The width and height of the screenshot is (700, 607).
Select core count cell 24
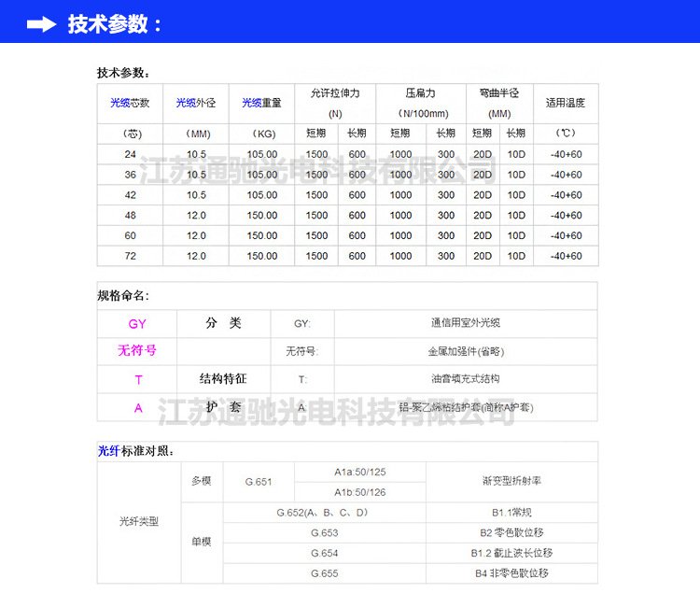coord(131,154)
